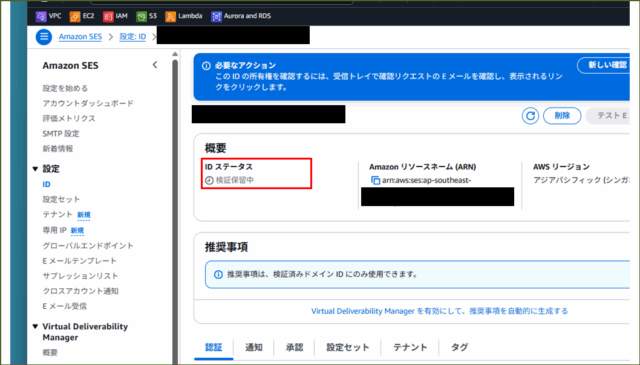Open Amazon SES breadcrumb link
640x365 pixels.
click(x=80, y=37)
